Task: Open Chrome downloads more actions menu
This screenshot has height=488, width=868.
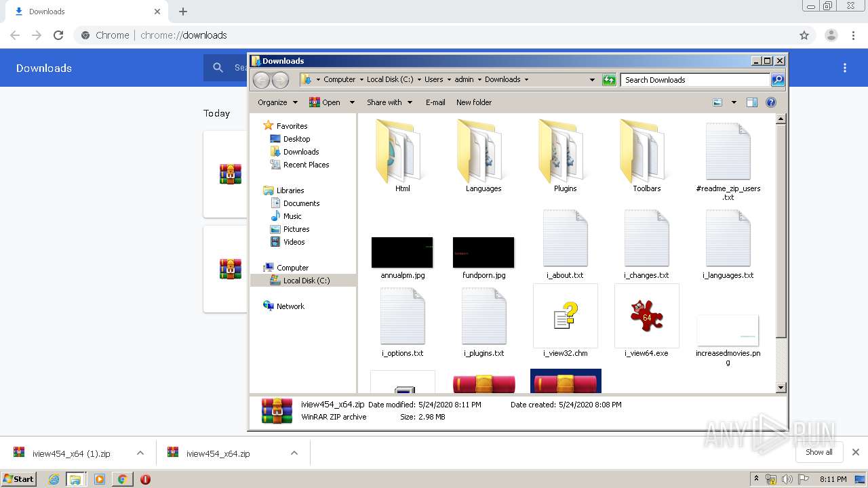Action: (845, 68)
